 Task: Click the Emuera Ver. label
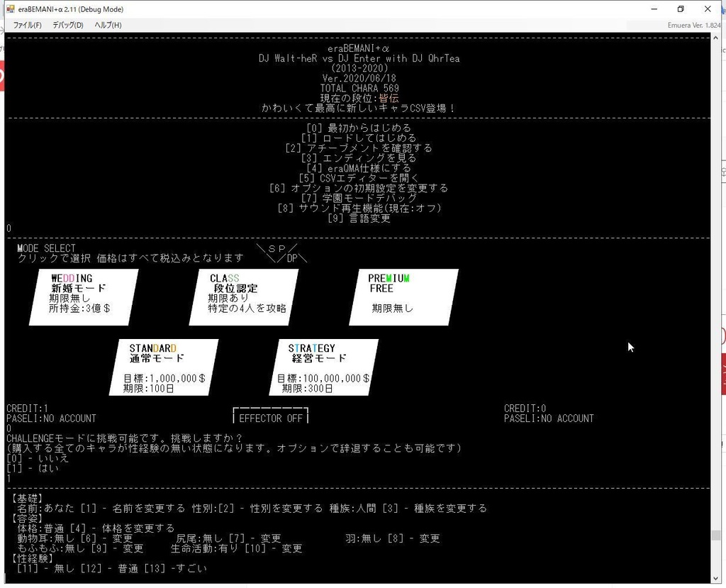pos(693,26)
